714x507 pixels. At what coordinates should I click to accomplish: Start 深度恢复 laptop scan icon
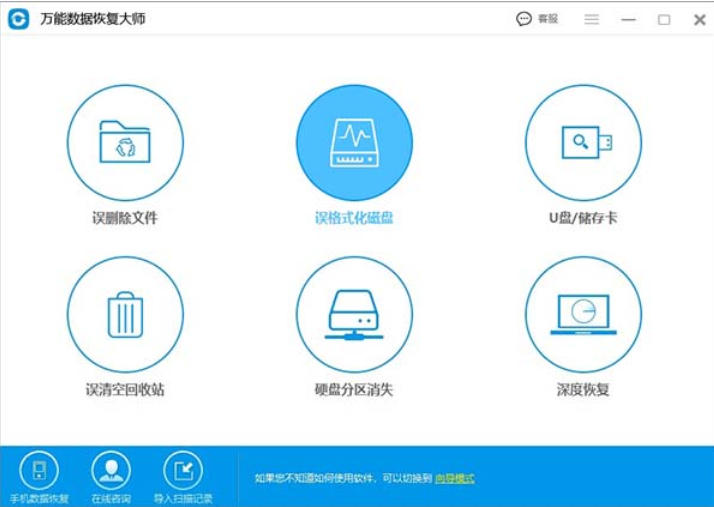point(583,314)
